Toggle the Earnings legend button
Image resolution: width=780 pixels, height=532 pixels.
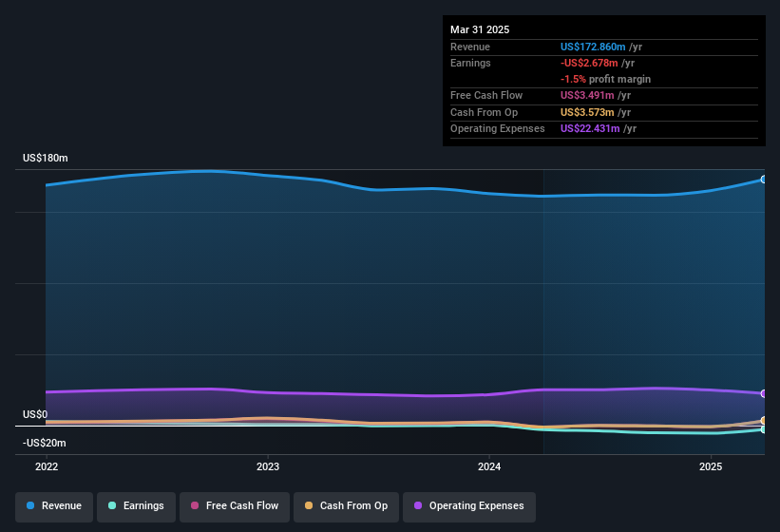click(x=136, y=506)
